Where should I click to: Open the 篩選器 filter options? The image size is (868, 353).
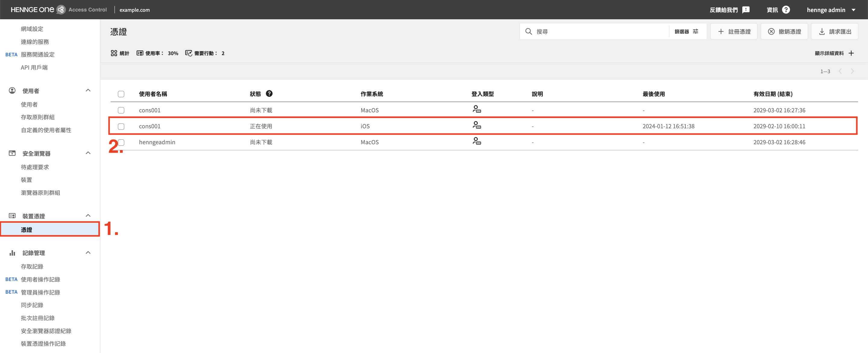coord(686,31)
